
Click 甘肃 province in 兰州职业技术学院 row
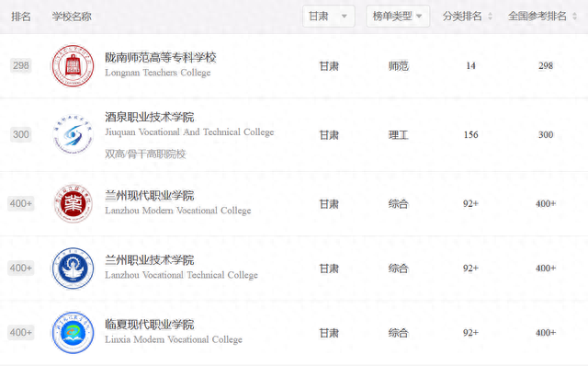pos(329,269)
